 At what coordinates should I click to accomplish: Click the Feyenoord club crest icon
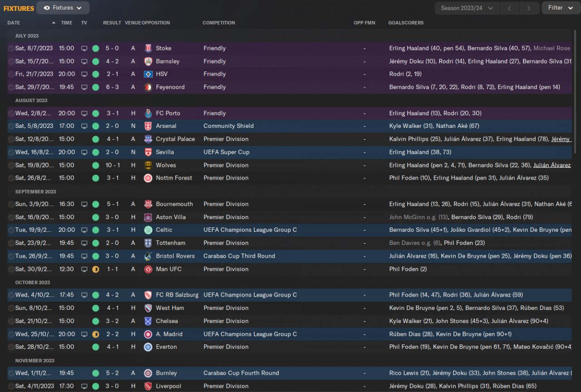[x=148, y=87]
